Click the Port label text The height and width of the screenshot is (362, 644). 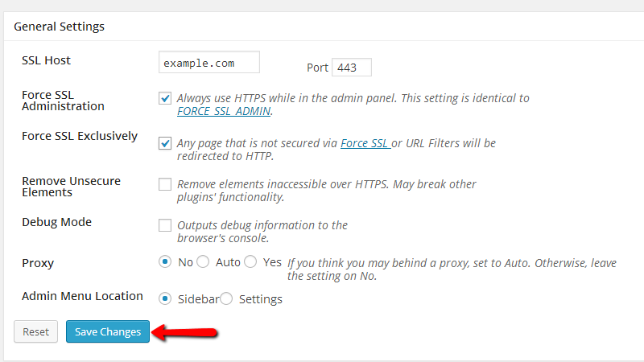pos(317,68)
